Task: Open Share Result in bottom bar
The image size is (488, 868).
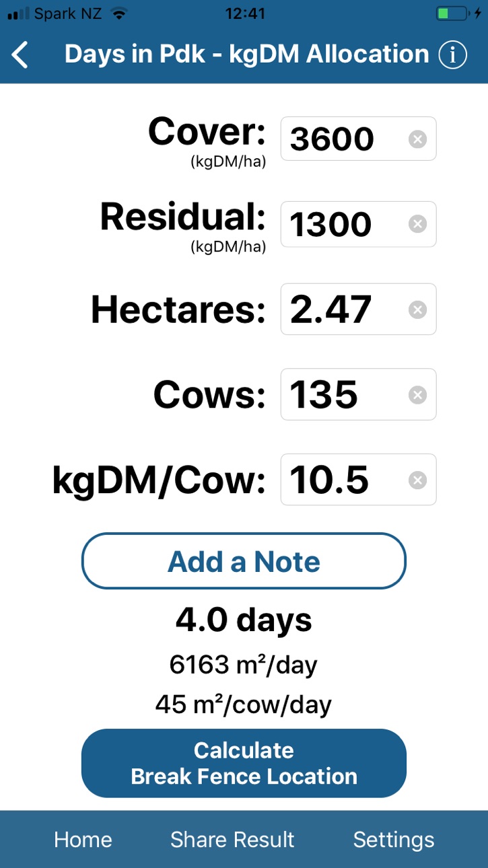Action: [x=232, y=840]
